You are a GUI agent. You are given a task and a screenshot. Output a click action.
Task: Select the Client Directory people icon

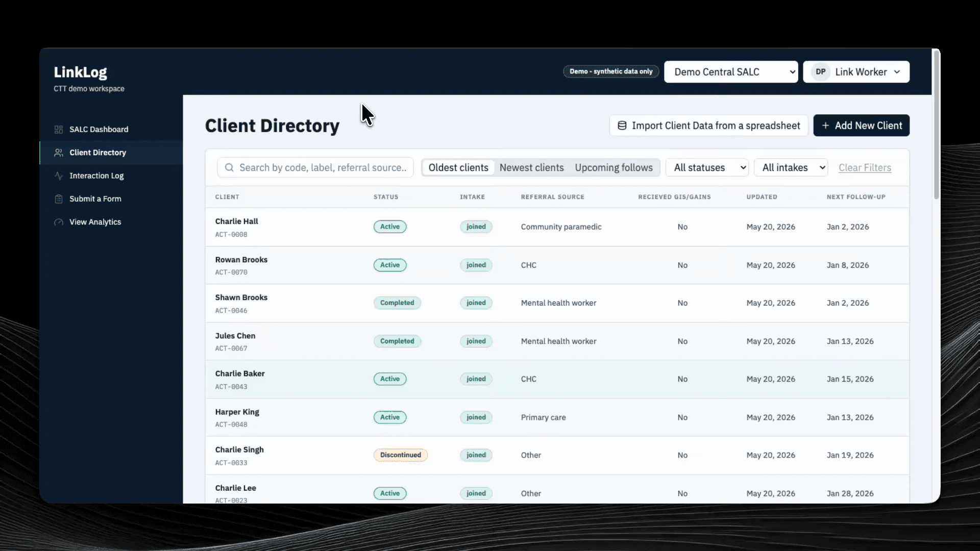point(59,153)
